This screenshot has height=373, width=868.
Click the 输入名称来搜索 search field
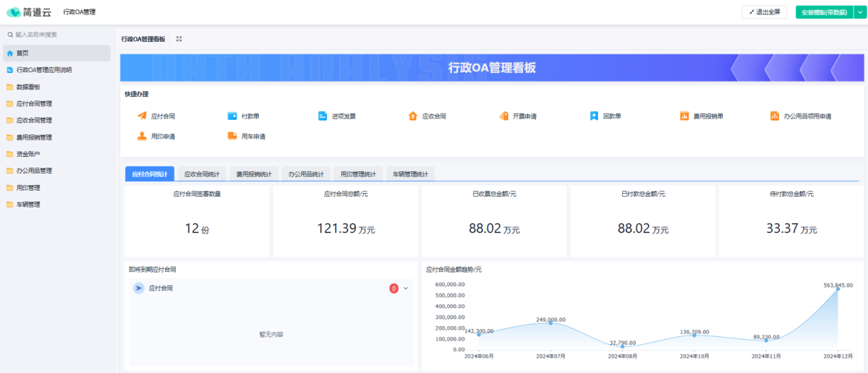coord(58,34)
